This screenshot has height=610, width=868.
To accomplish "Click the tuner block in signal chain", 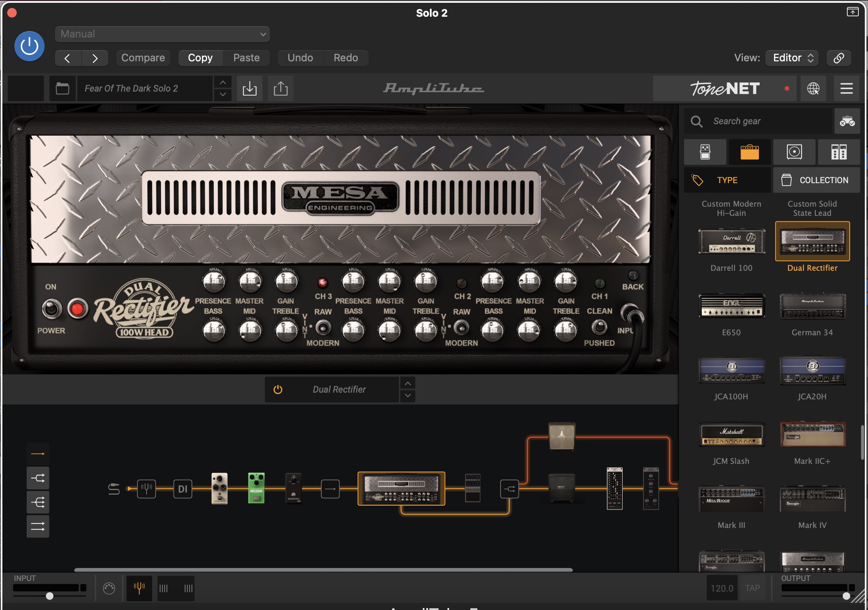I will click(147, 489).
